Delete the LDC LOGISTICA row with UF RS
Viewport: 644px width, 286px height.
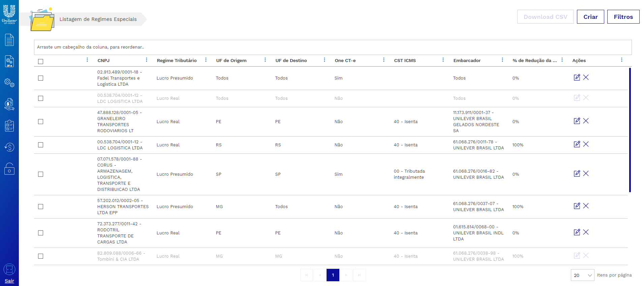[586, 144]
